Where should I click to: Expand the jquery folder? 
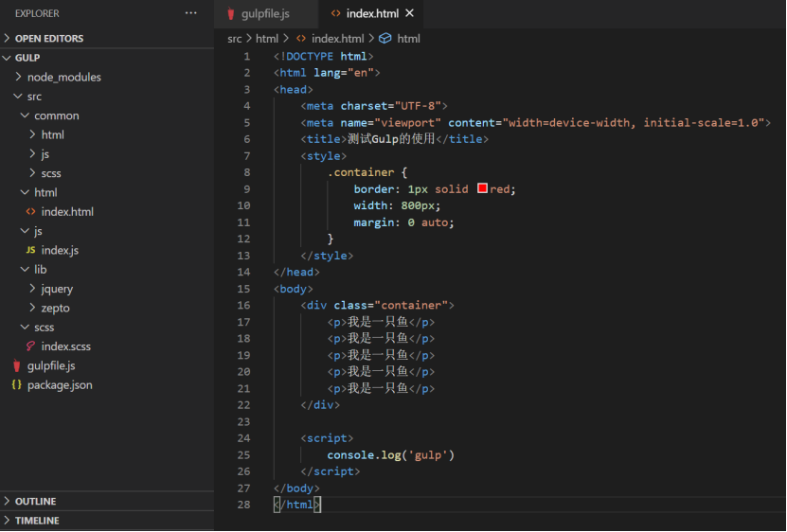(x=107, y=289)
